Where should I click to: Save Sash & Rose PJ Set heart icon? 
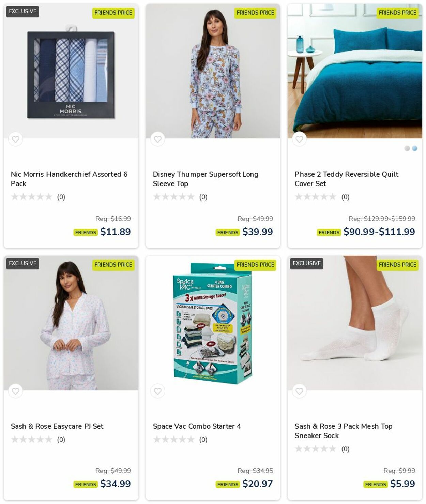(15, 391)
